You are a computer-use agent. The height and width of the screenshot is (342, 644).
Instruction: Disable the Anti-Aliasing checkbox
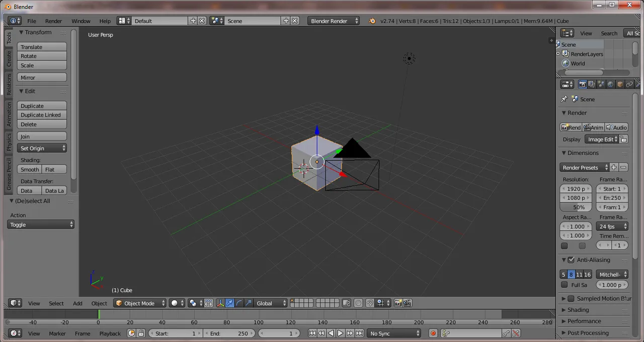pyautogui.click(x=571, y=260)
